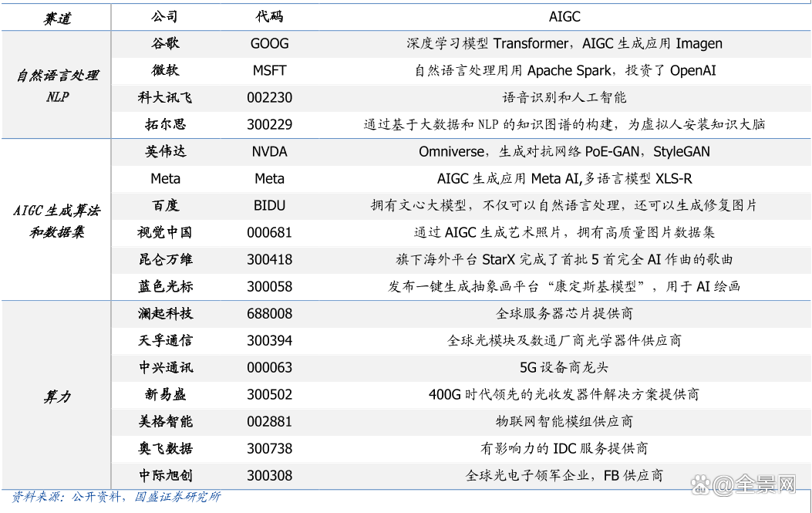Click description starting with 400G时代

tap(564, 394)
